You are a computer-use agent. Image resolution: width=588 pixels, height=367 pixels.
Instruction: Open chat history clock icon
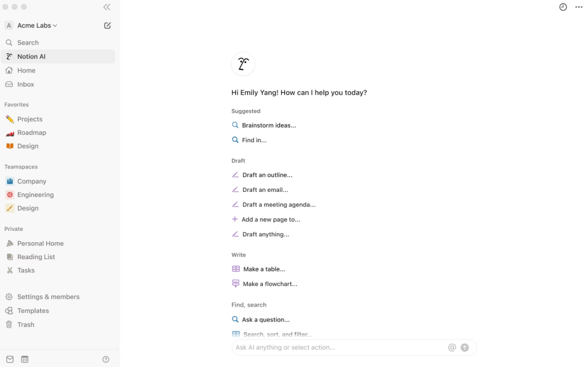tap(563, 7)
